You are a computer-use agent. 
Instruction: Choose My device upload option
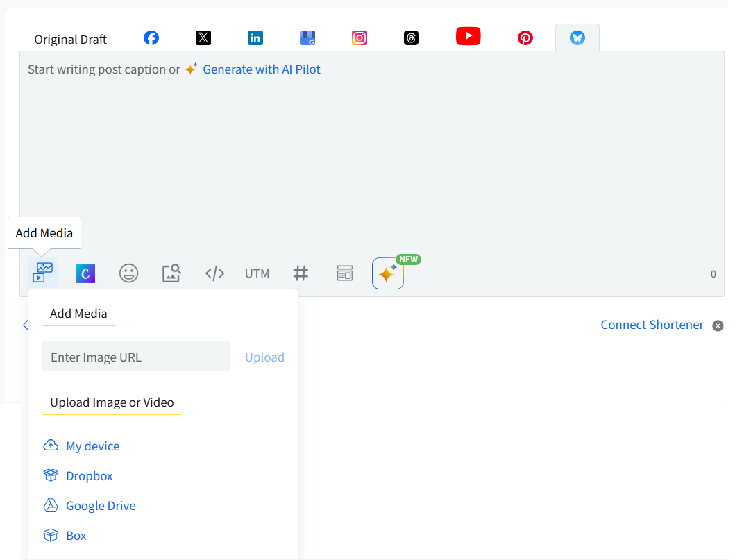(x=92, y=446)
